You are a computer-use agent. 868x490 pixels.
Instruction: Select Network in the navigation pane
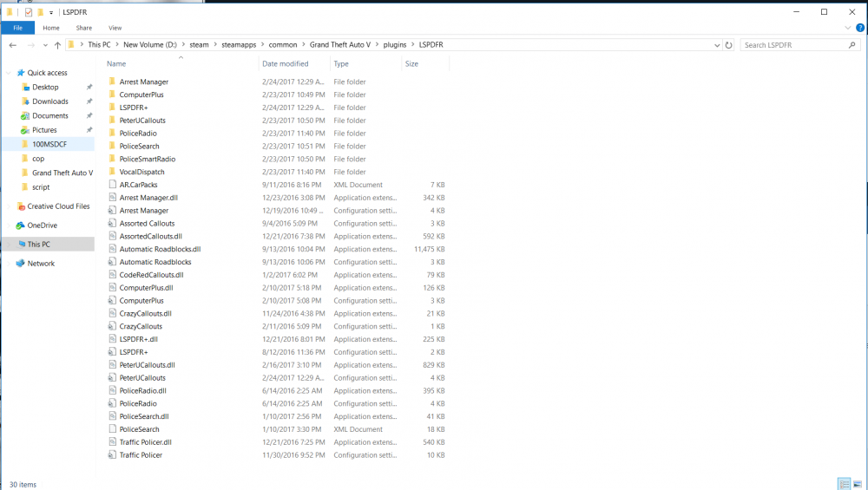[x=41, y=264]
